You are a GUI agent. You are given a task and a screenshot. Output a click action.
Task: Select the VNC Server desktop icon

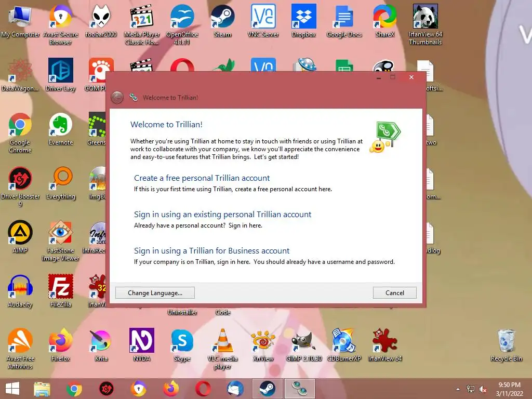(x=263, y=21)
